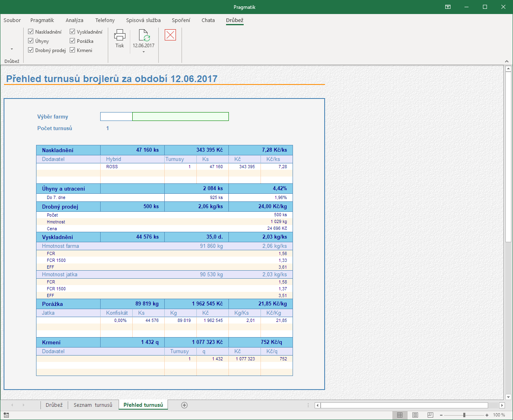Switch to the Seznam turnusů sheet tab

(93, 405)
